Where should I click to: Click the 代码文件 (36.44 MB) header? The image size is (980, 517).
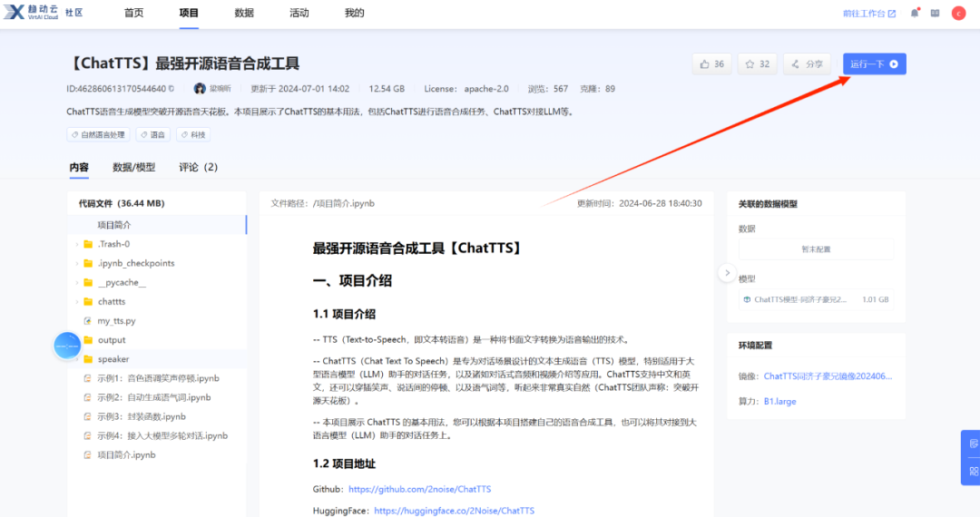pos(122,203)
